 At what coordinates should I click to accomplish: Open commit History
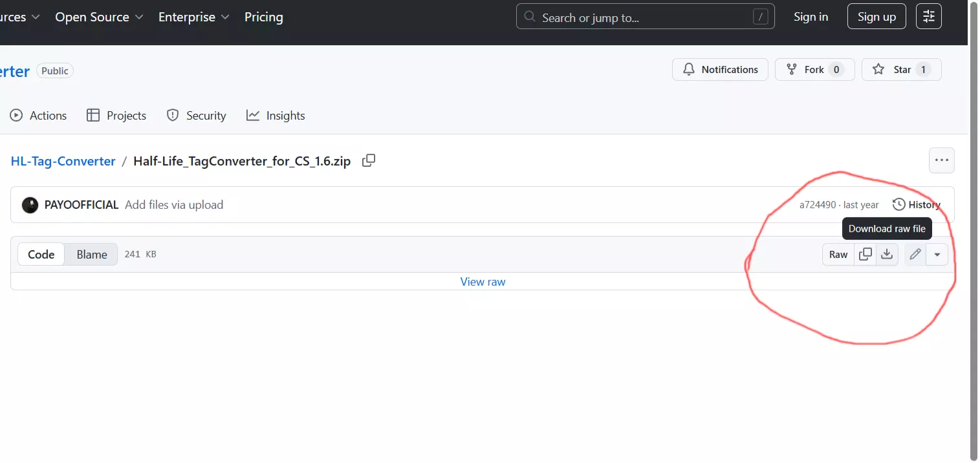pos(916,205)
